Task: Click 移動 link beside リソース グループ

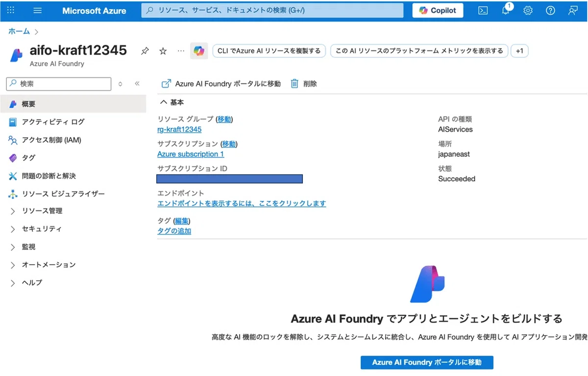Action: point(224,119)
